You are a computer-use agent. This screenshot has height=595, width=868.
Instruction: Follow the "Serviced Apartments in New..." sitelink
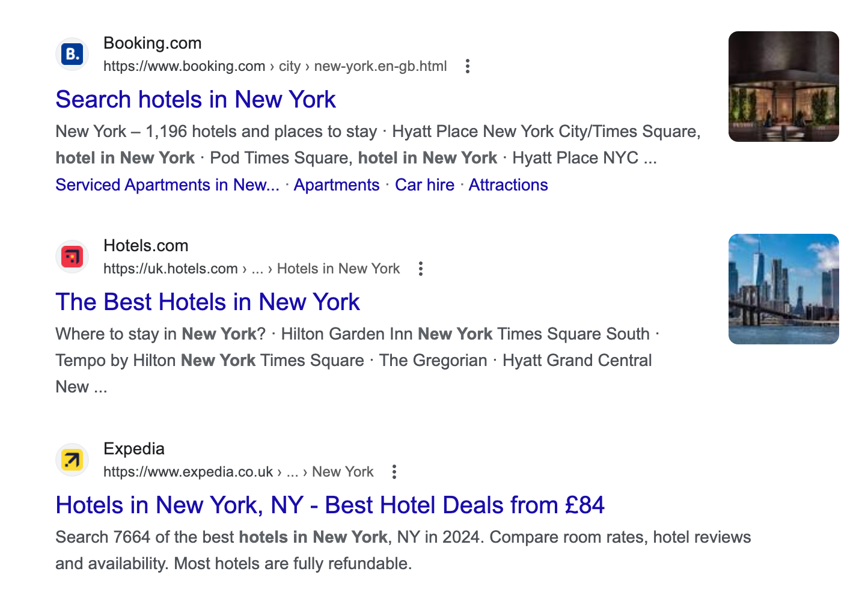(x=167, y=185)
